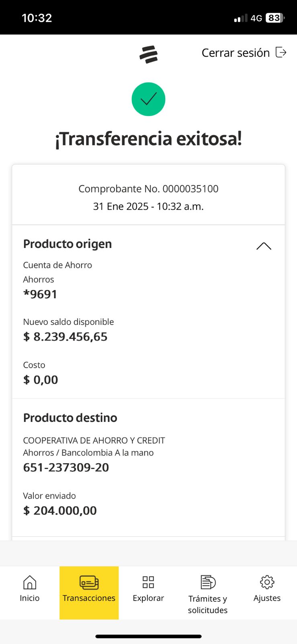The height and width of the screenshot is (644, 297).
Task: Tap the Valor enviado amount $ 204.000,00
Action: pyautogui.click(x=60, y=510)
